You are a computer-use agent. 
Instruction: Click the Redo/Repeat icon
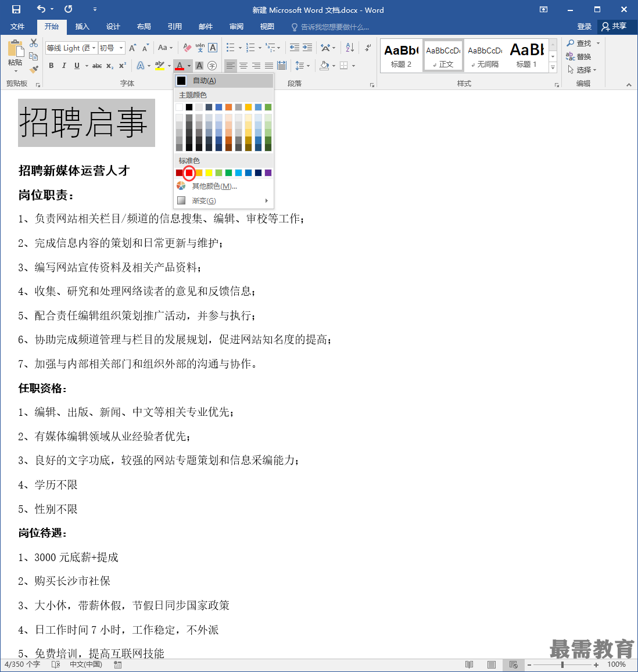[x=68, y=9]
